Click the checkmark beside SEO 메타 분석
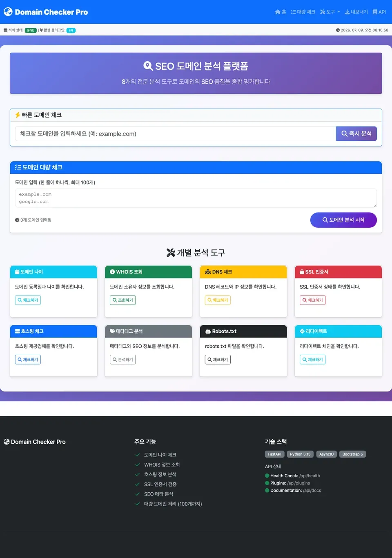The width and height of the screenshot is (392, 558). (138, 494)
